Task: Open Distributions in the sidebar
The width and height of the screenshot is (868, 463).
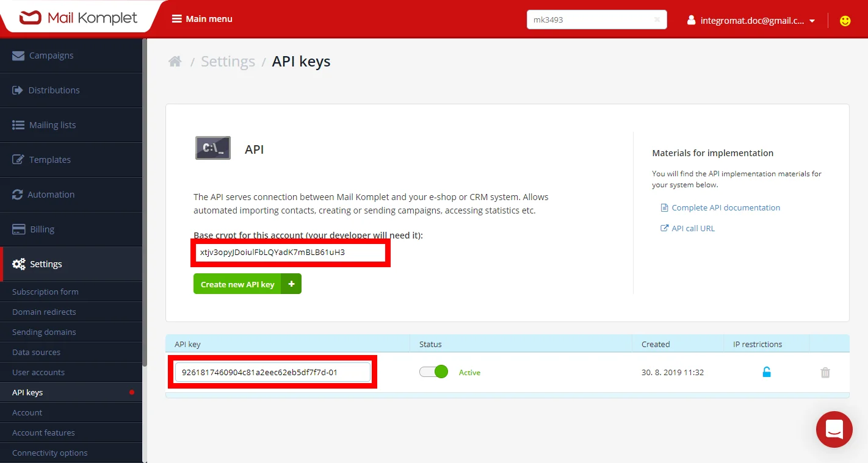Action: [x=71, y=90]
